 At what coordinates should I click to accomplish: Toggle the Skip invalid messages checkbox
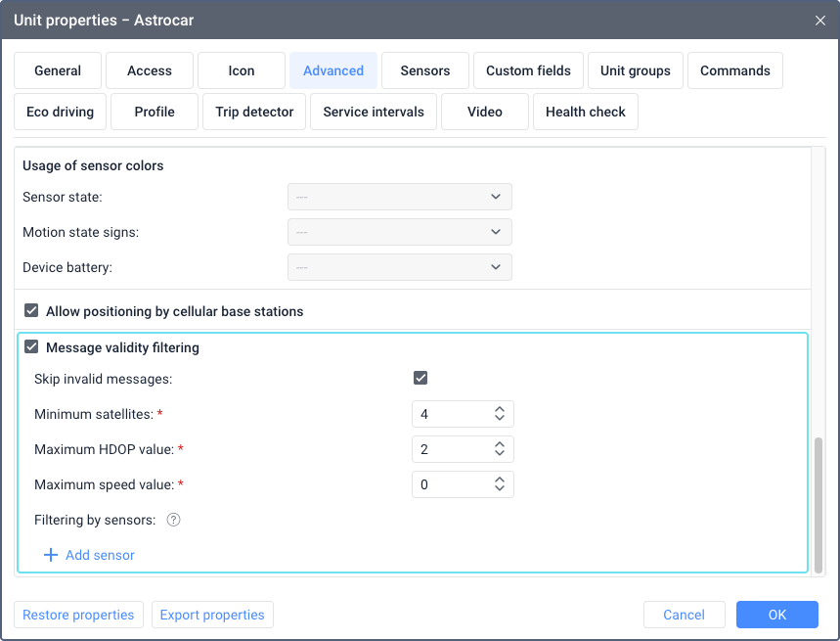tap(420, 379)
